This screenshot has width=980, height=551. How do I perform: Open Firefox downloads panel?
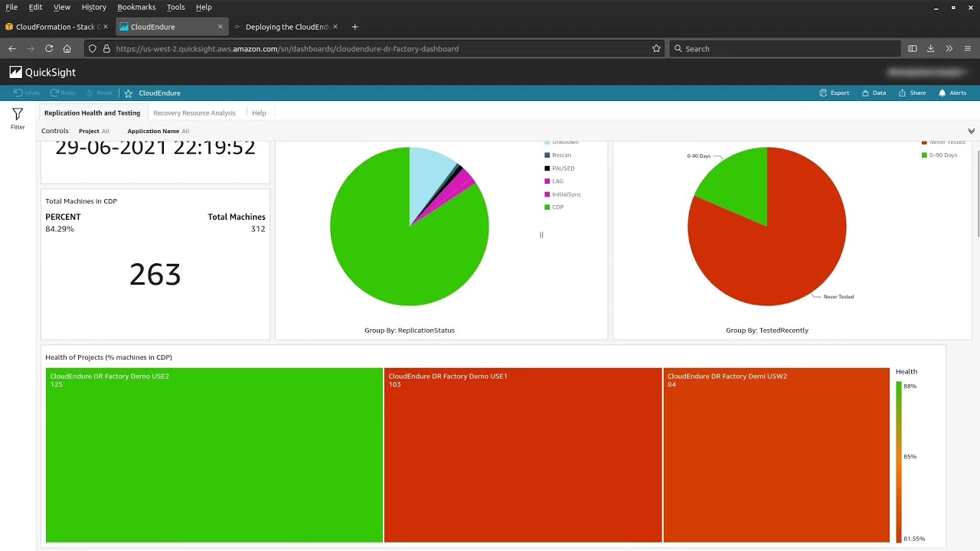pos(930,48)
